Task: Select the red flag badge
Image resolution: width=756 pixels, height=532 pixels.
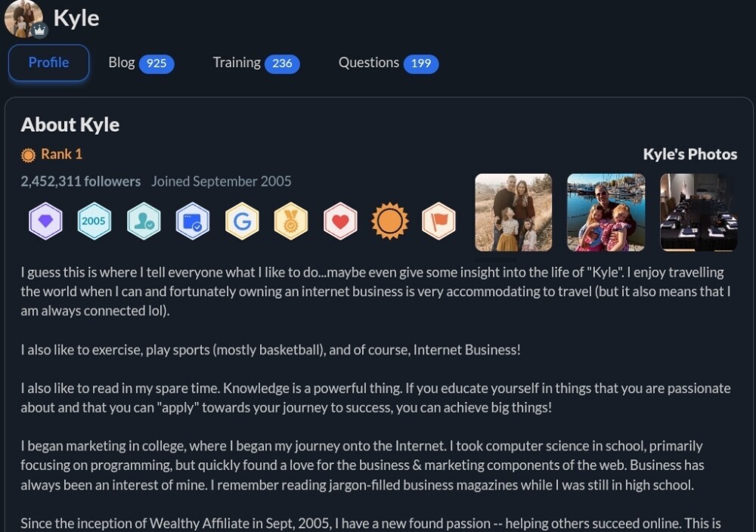Action: 438,221
